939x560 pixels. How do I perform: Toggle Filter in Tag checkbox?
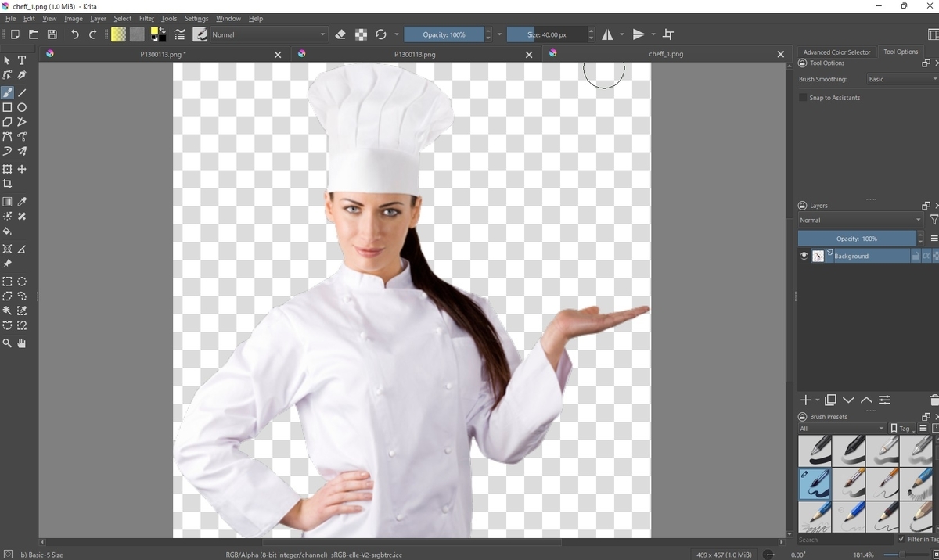902,539
